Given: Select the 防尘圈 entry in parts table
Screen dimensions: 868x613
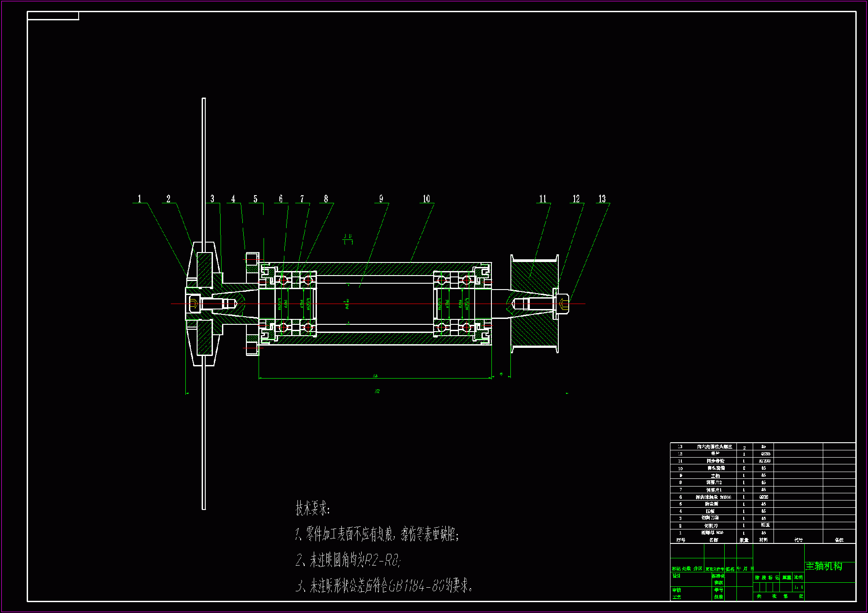Looking at the screenshot, I should (712, 504).
